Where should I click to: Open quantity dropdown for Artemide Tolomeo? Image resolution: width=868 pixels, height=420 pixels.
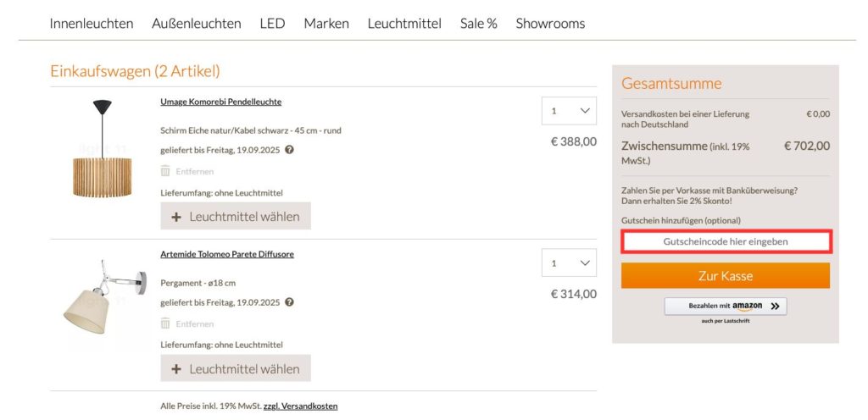coord(569,262)
